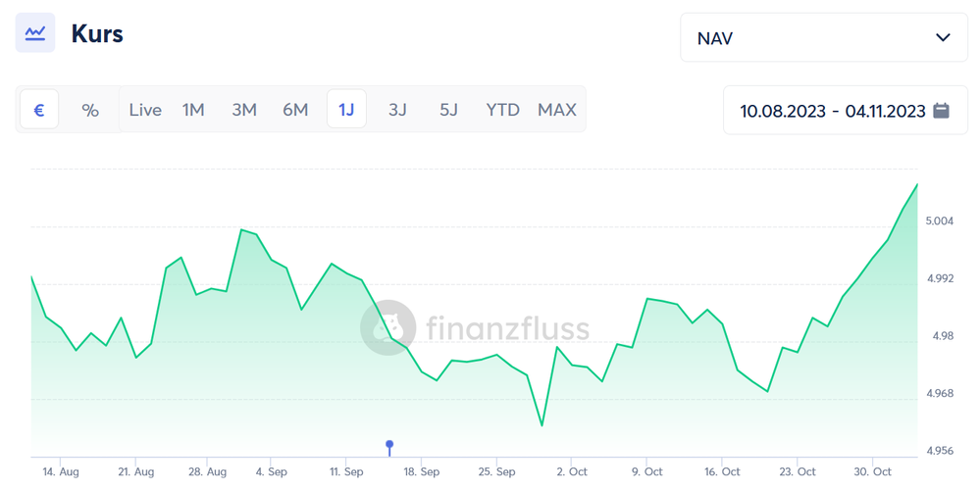Show the 5J chart period
This screenshot has height=491, width=980.
coord(448,110)
